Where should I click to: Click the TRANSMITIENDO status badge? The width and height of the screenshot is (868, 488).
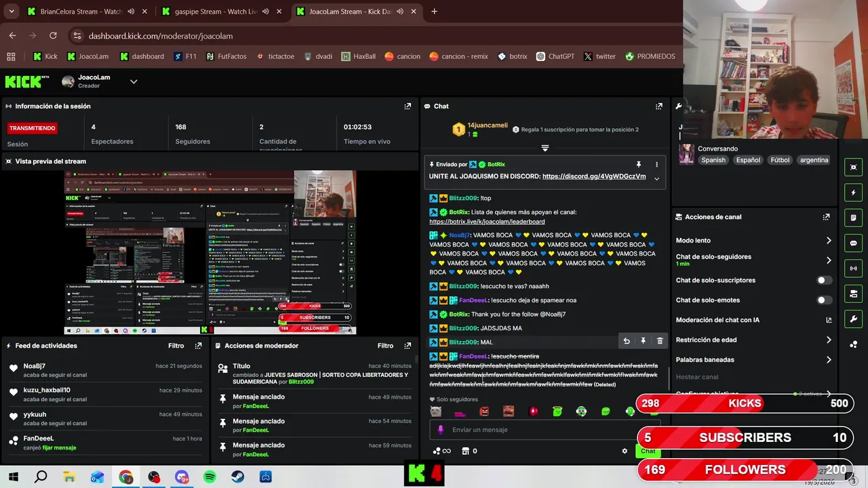pyautogui.click(x=32, y=128)
